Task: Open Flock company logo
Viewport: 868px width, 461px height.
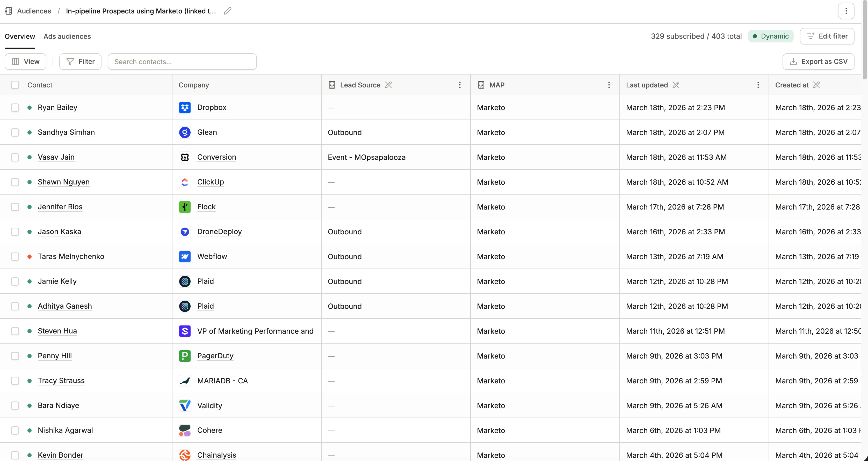Action: coord(185,207)
